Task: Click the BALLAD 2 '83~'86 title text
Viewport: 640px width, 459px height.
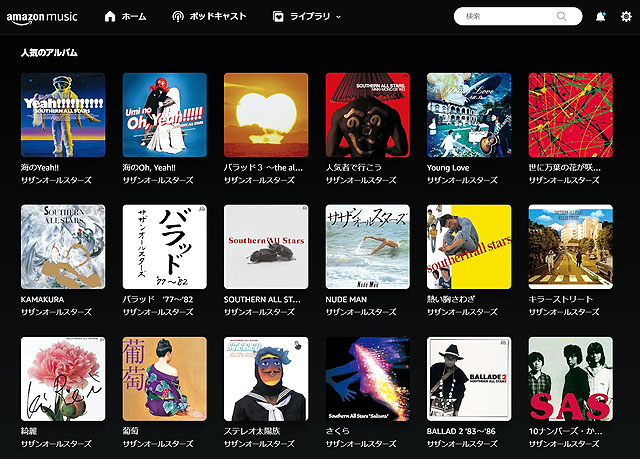Action: click(x=461, y=431)
